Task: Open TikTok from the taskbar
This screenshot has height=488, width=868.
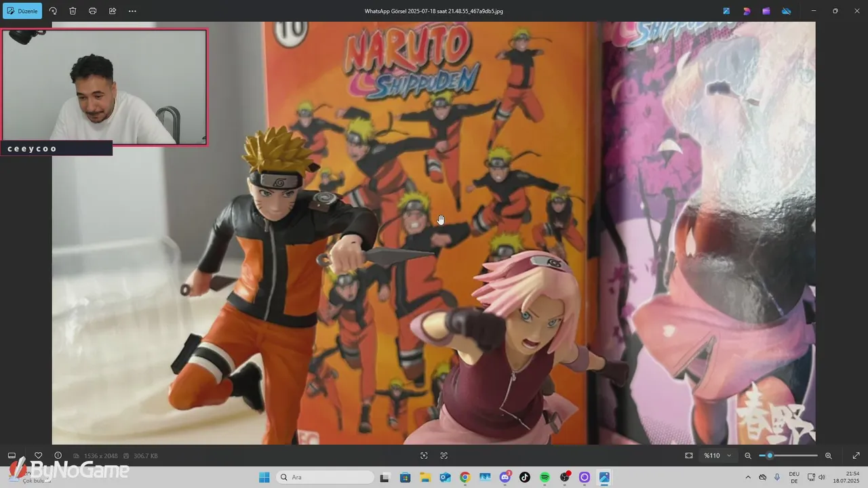Action: [x=525, y=477]
